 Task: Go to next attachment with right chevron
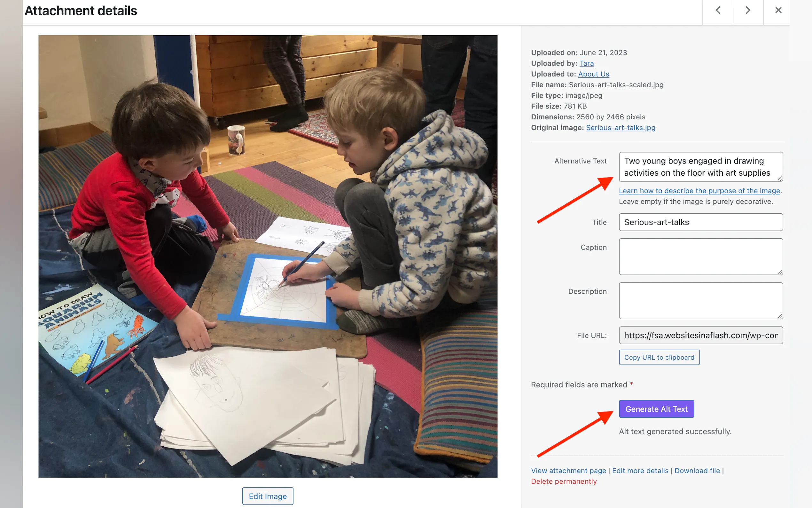point(748,11)
